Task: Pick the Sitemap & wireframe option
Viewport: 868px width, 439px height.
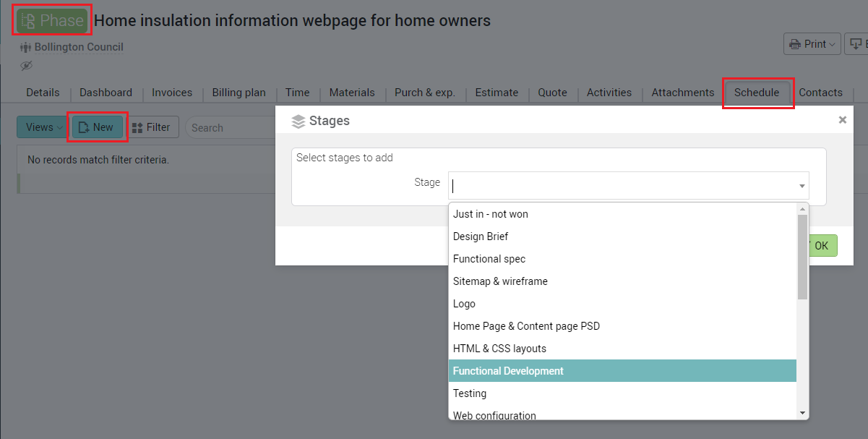Action: (500, 281)
